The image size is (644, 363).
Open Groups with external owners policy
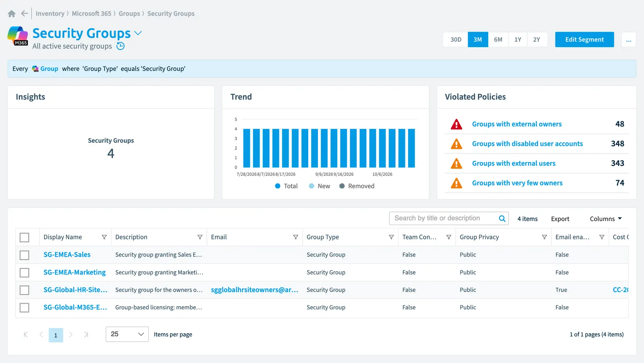[517, 124]
